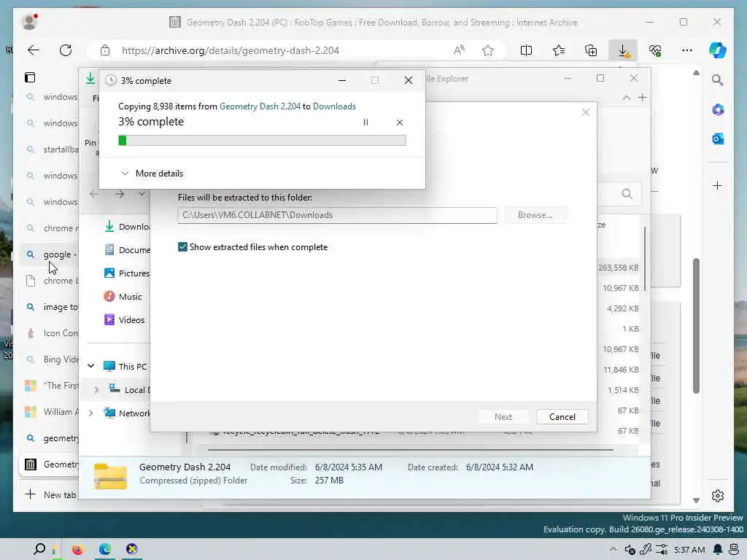The height and width of the screenshot is (560, 747).
Task: Open the Geometry Dash 2.204 source link
Action: [x=260, y=106]
